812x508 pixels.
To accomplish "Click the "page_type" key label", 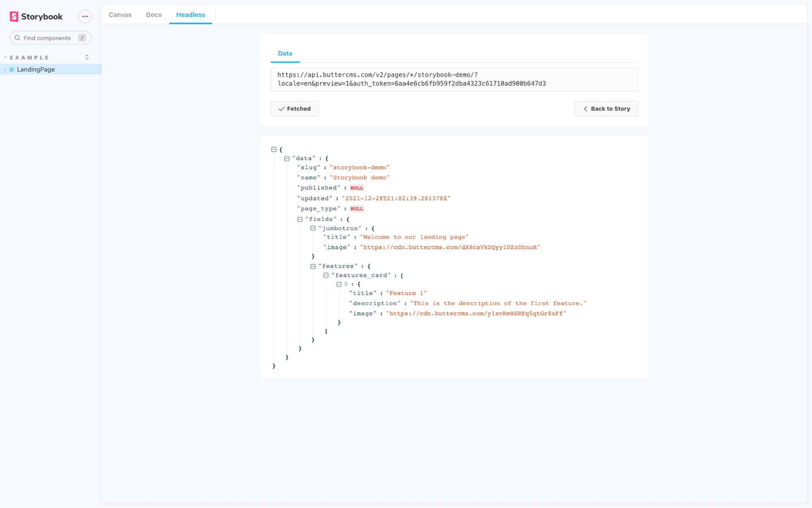I will pyautogui.click(x=319, y=208).
